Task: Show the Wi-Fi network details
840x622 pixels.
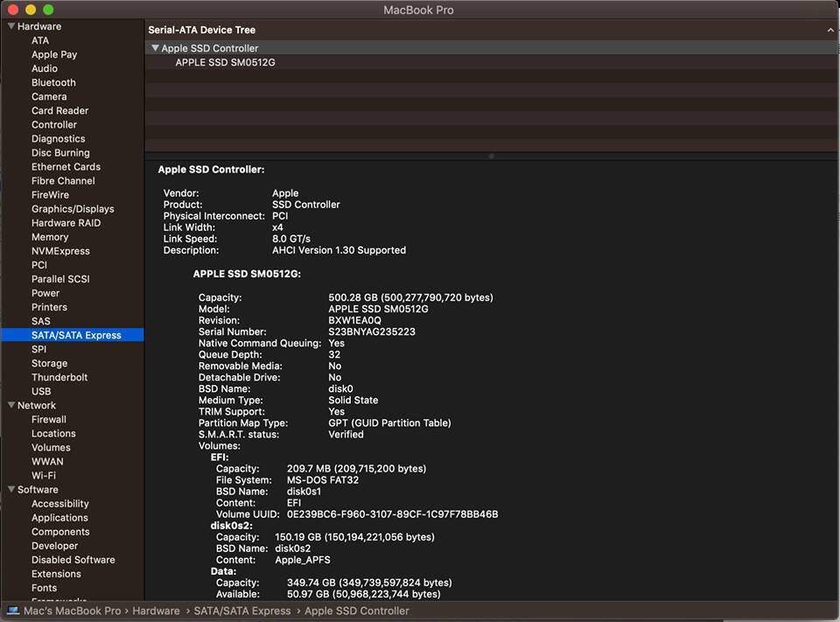Action: tap(44, 476)
